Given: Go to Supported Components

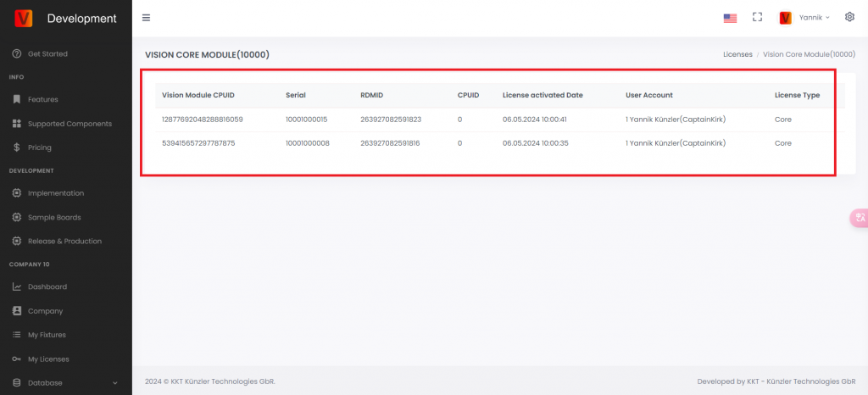Looking at the screenshot, I should point(70,124).
